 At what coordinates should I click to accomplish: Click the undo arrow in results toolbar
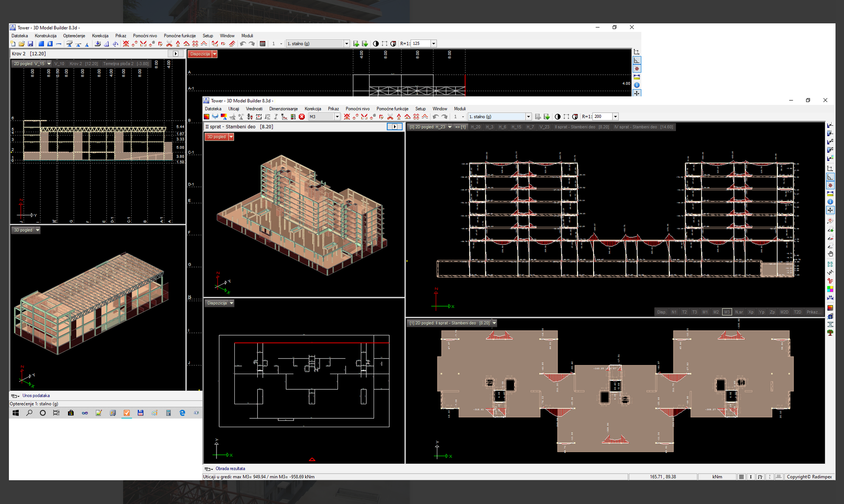point(436,117)
